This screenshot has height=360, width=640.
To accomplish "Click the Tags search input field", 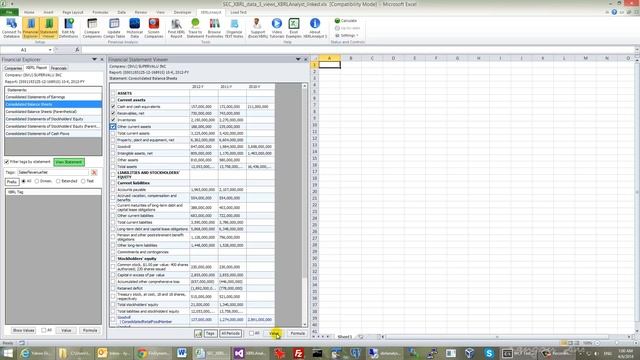I will point(53,173).
